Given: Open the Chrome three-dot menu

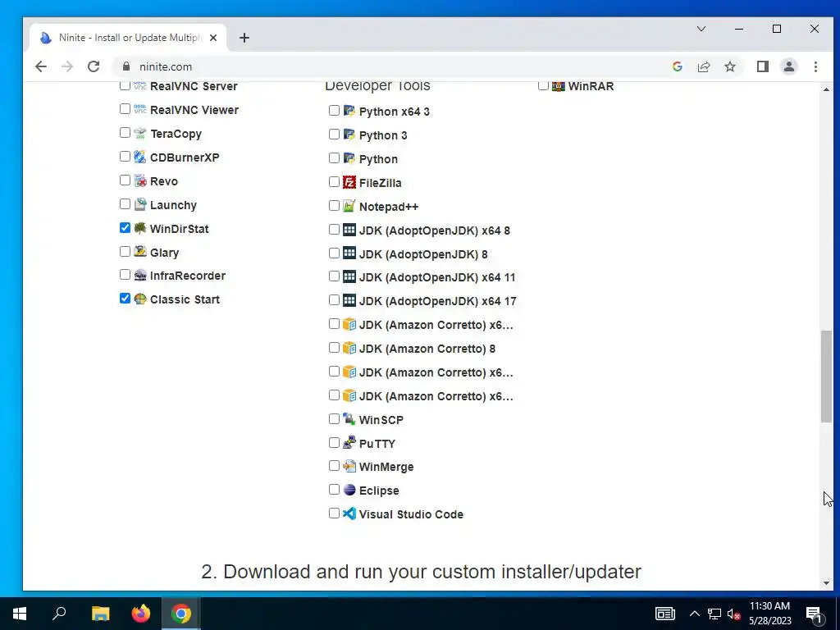Looking at the screenshot, I should 815,66.
